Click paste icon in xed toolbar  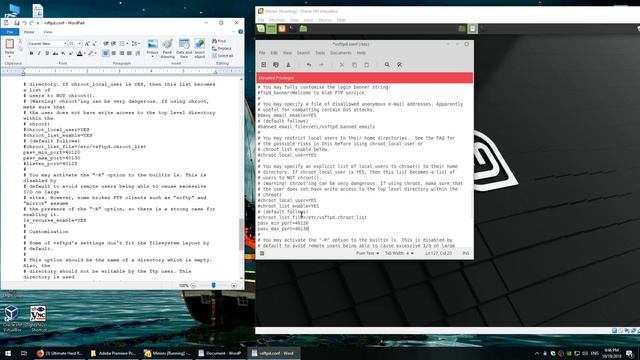(367, 64)
